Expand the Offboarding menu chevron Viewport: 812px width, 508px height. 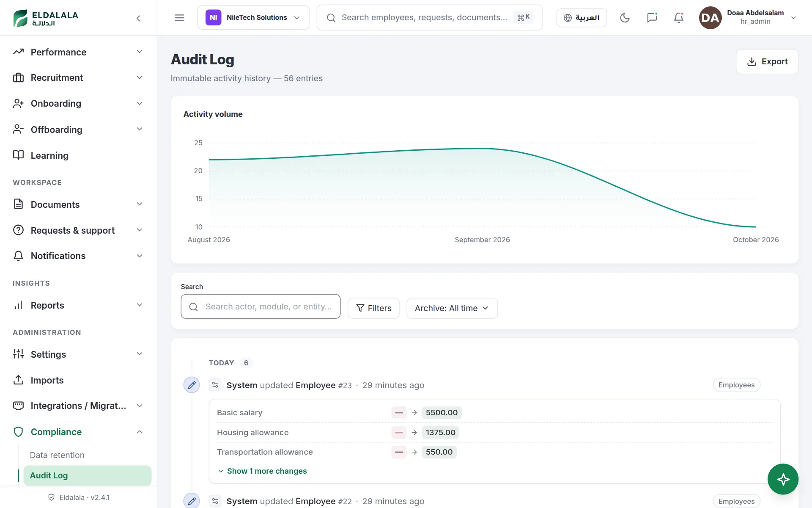(140, 129)
